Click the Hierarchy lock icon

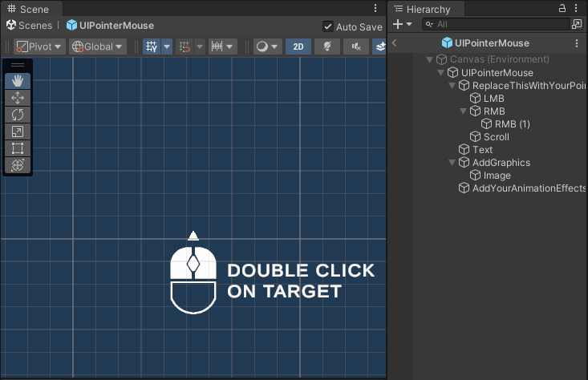coord(562,8)
